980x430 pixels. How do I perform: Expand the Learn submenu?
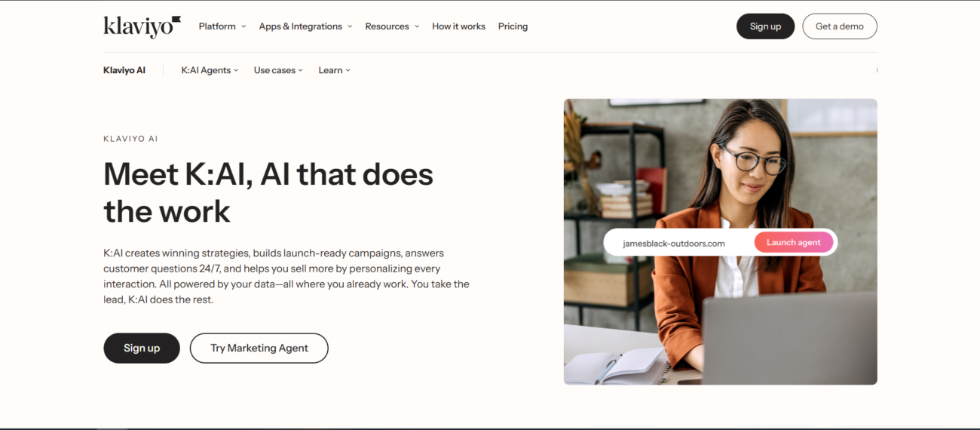tap(334, 70)
